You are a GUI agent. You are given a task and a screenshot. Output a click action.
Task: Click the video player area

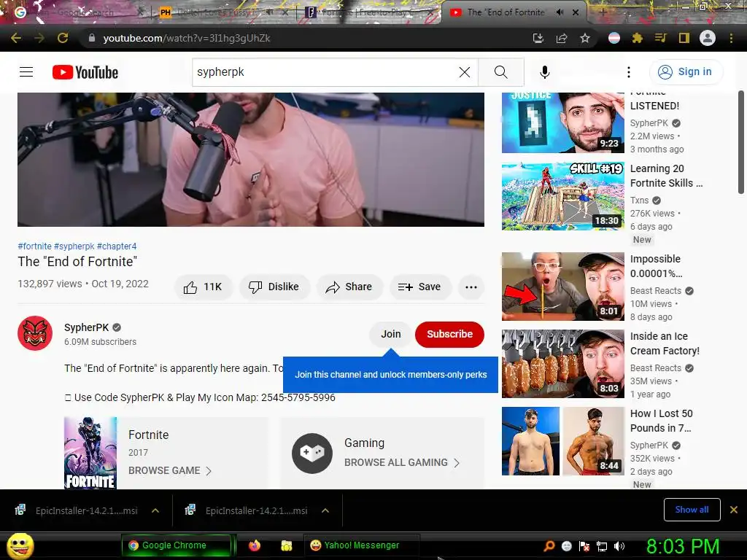click(x=251, y=160)
